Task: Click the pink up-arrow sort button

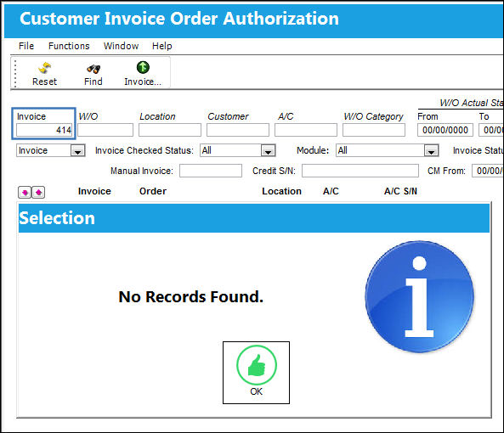Action: tap(38, 192)
